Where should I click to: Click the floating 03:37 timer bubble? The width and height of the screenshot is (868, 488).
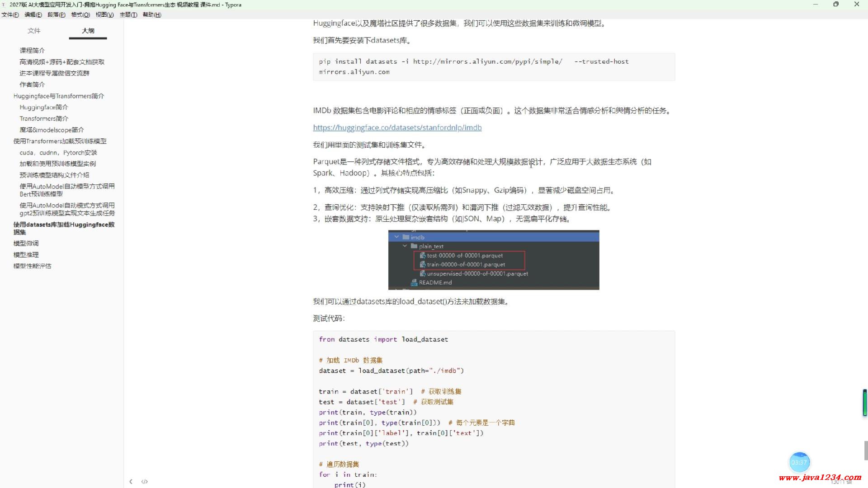click(x=799, y=462)
